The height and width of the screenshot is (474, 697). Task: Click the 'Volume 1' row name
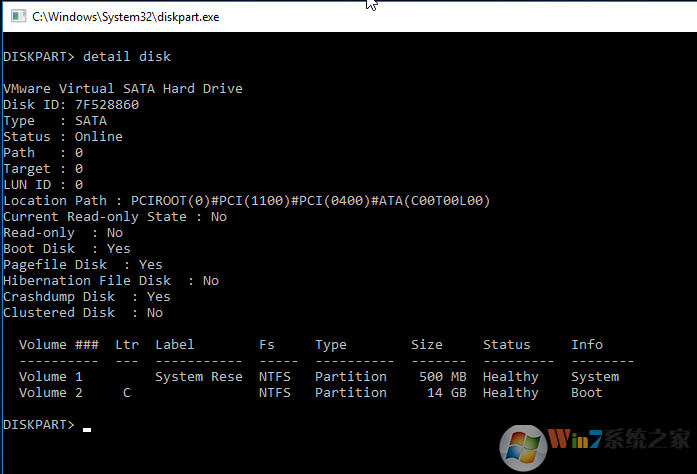[51, 377]
